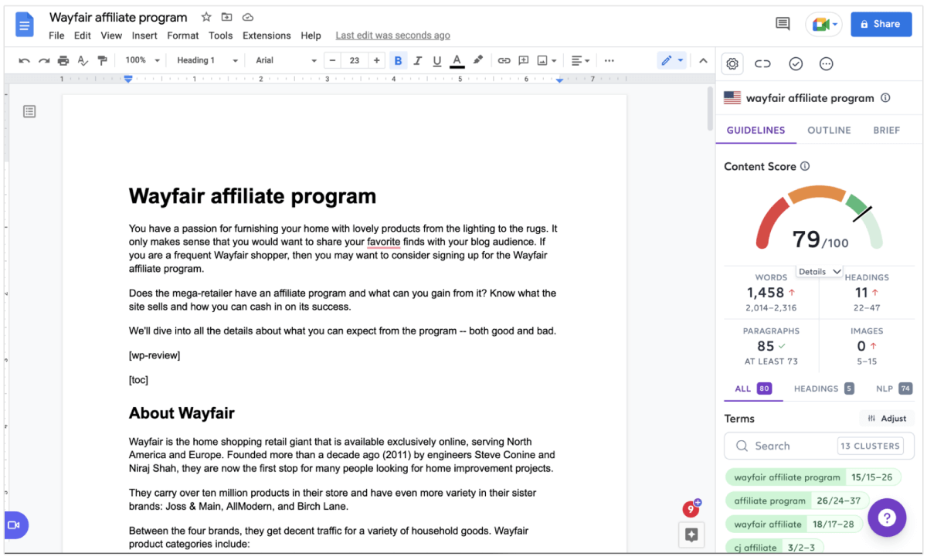Screen dimensions: 927x560
Task: Open version history via Last edit link
Action: pos(392,35)
